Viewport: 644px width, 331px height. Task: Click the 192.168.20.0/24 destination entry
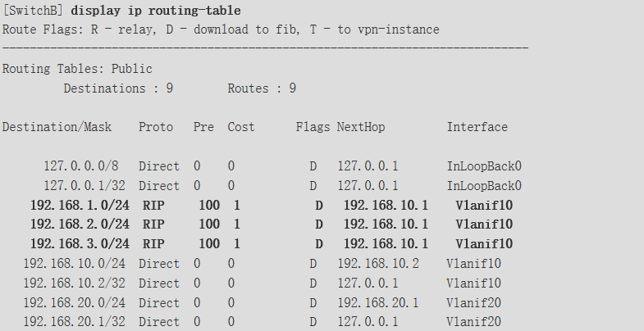(x=76, y=303)
